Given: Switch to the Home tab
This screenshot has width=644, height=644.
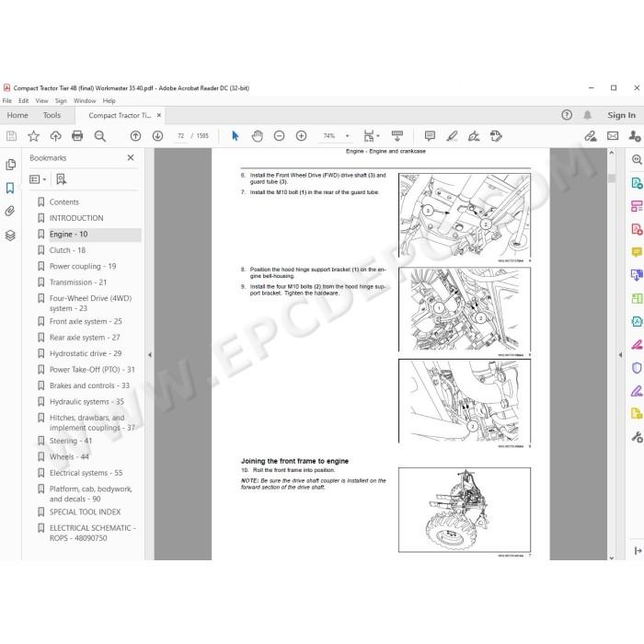Looking at the screenshot, I should pos(17,115).
